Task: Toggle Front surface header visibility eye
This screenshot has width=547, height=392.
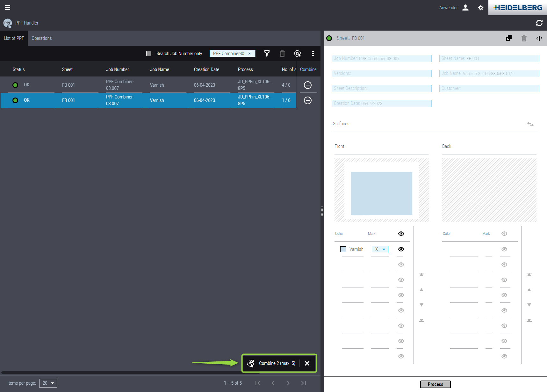Action: pos(401,234)
